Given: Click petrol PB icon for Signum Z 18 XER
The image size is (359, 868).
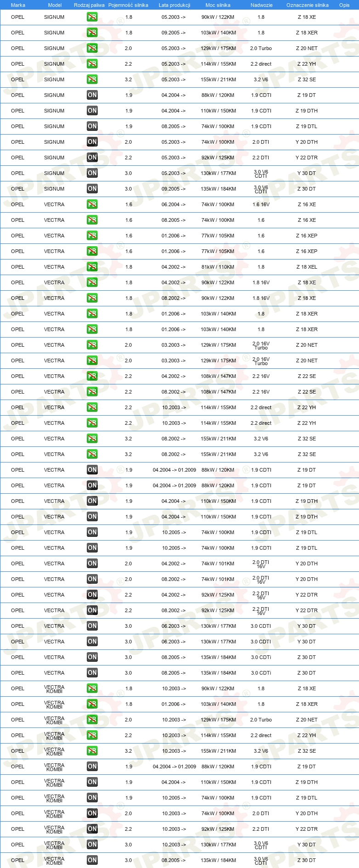Looking at the screenshot, I should click(92, 33).
